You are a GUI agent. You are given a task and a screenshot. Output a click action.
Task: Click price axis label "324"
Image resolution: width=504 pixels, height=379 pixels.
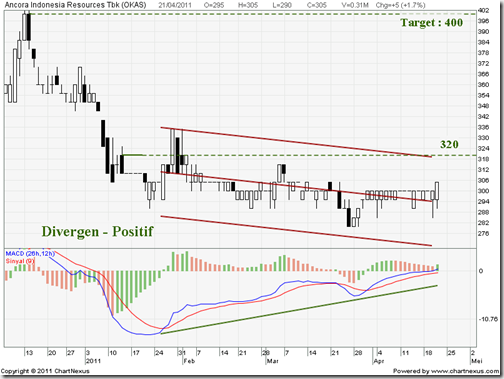[x=483, y=148]
